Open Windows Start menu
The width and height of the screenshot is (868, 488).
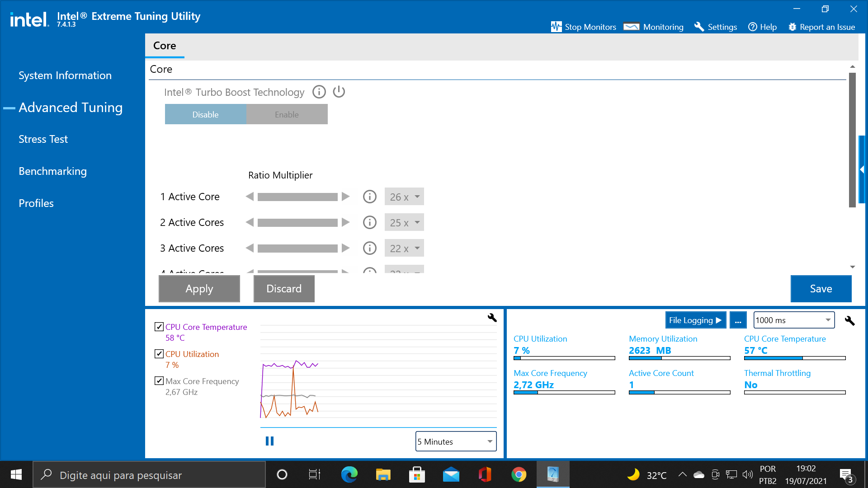tap(16, 474)
